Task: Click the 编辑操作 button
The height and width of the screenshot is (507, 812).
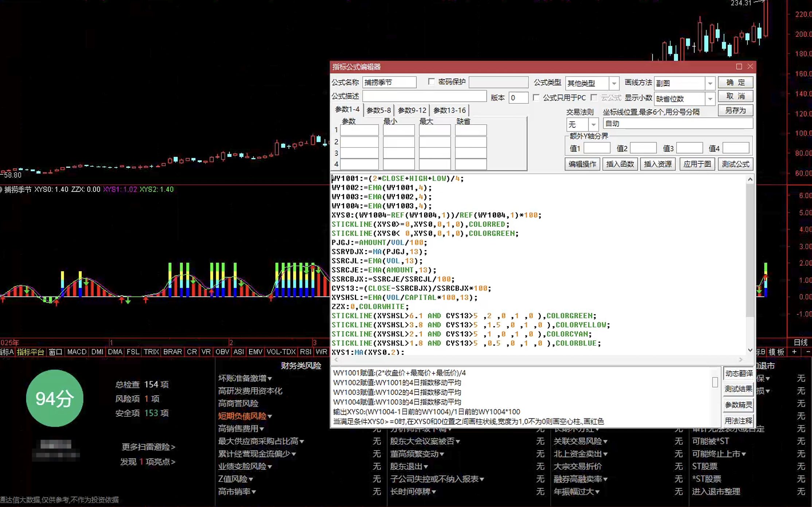Action: [582, 164]
